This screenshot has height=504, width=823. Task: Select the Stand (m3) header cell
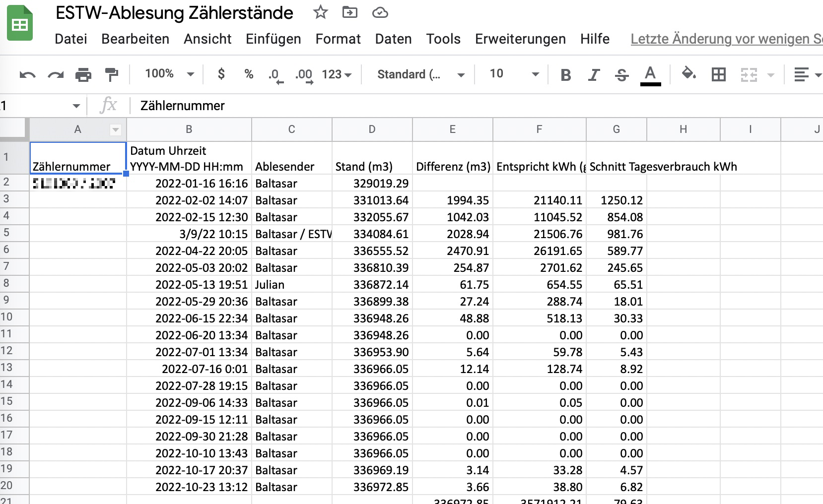(372, 158)
